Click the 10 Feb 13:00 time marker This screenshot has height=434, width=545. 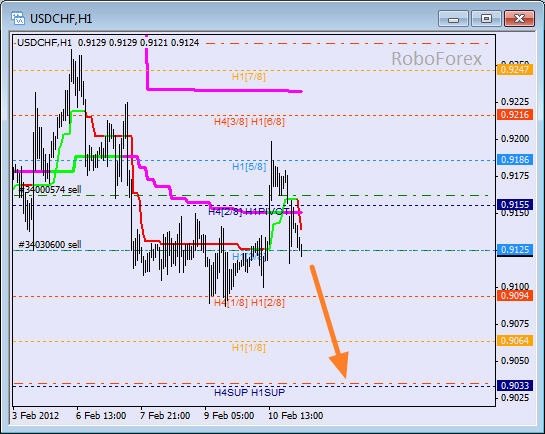click(296, 416)
